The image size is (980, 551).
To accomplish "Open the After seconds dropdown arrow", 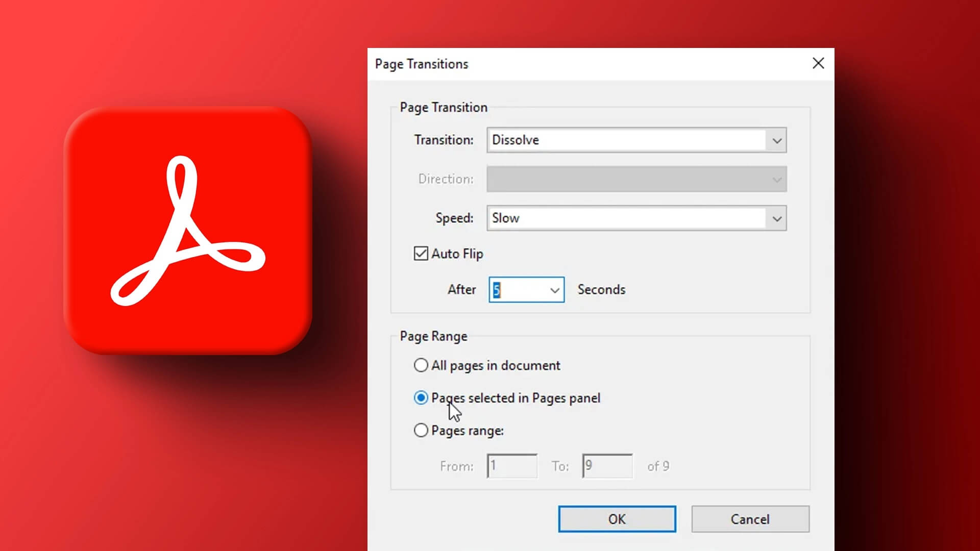I will coord(554,290).
